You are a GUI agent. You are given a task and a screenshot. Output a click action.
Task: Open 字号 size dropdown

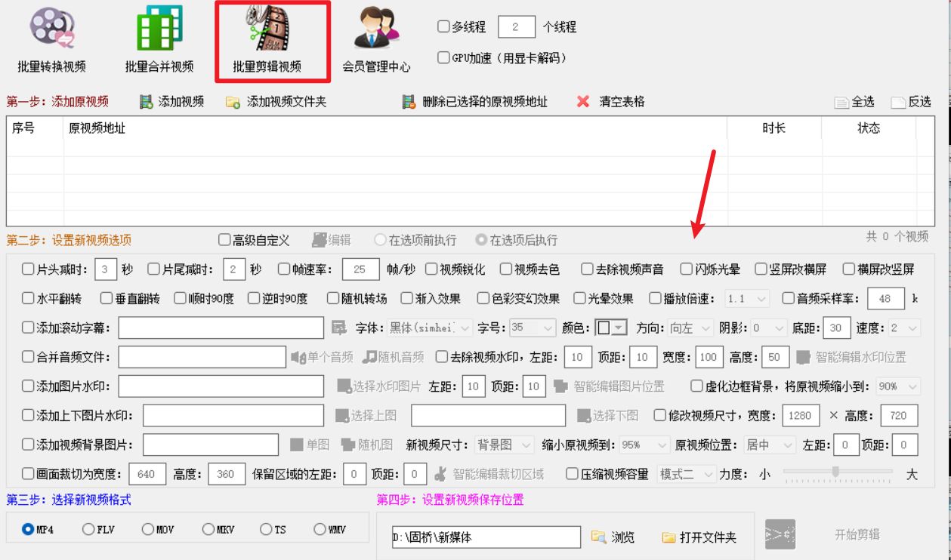[x=533, y=328]
